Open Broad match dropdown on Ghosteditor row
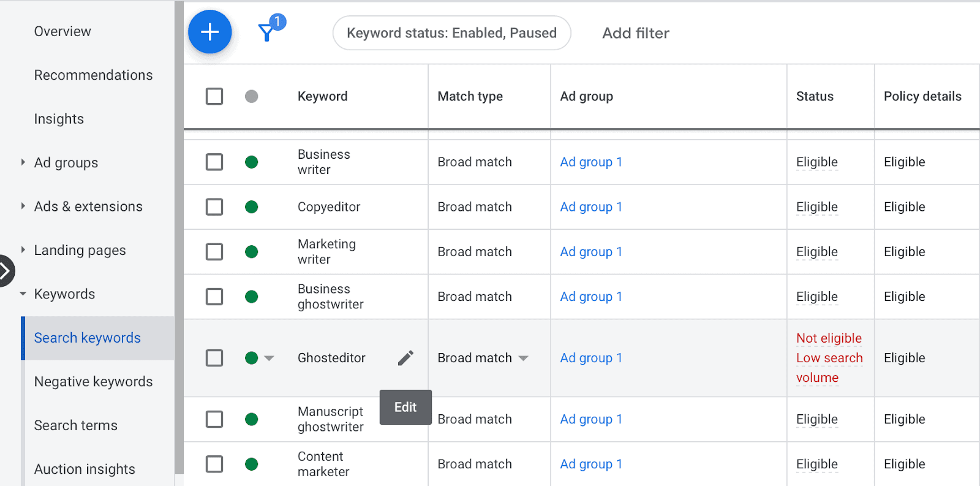Screen dimensions: 980x486 pos(523,359)
